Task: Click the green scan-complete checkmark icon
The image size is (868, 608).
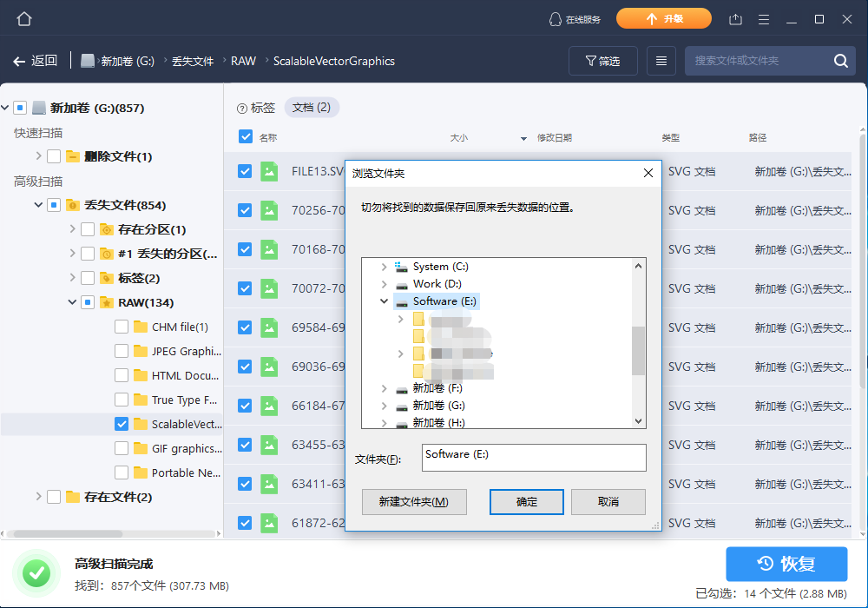Action: tap(36, 573)
